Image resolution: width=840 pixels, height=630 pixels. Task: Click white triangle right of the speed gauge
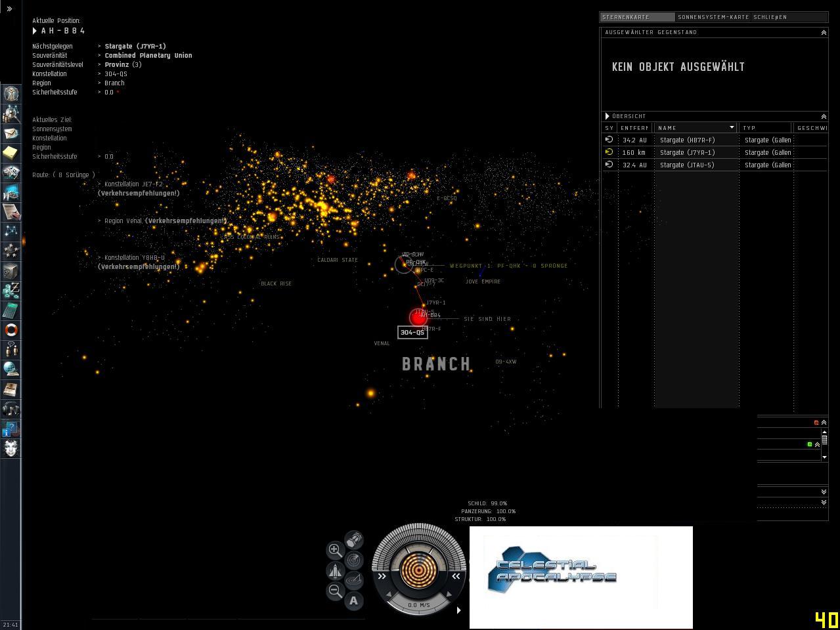[458, 610]
